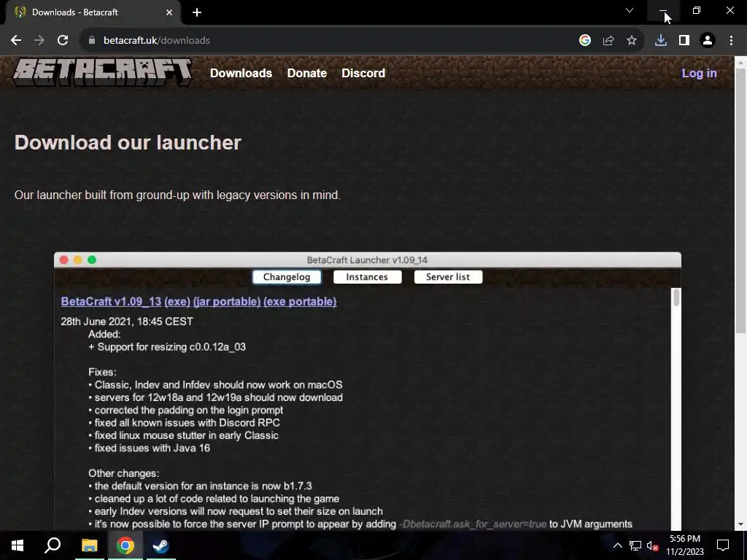The image size is (747, 560).
Task: Open Windows taskbar search
Action: tap(53, 545)
